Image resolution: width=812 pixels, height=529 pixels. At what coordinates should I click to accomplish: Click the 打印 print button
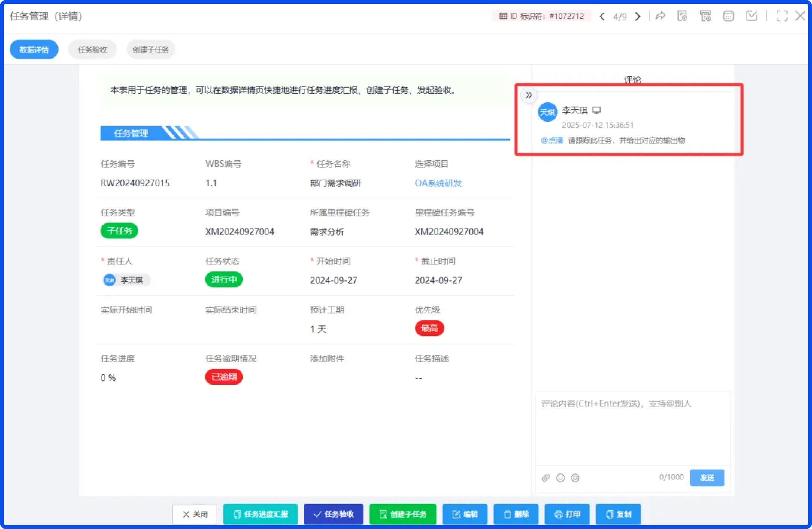[567, 514]
